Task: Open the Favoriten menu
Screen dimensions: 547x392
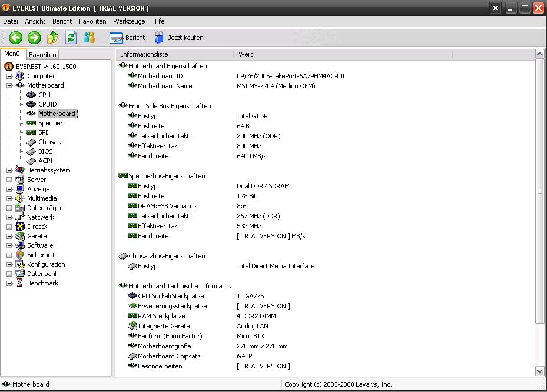Action: pyautogui.click(x=92, y=21)
